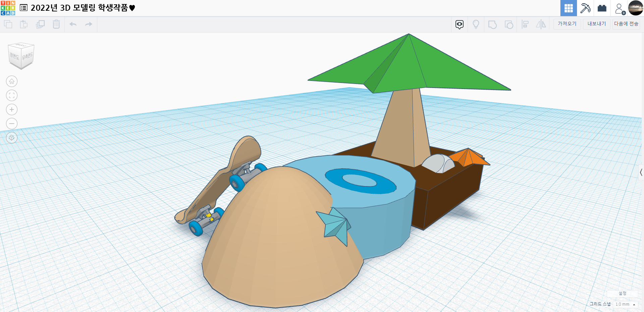644x312 pixels.
Task: Click the Undo arrow
Action: (73, 24)
